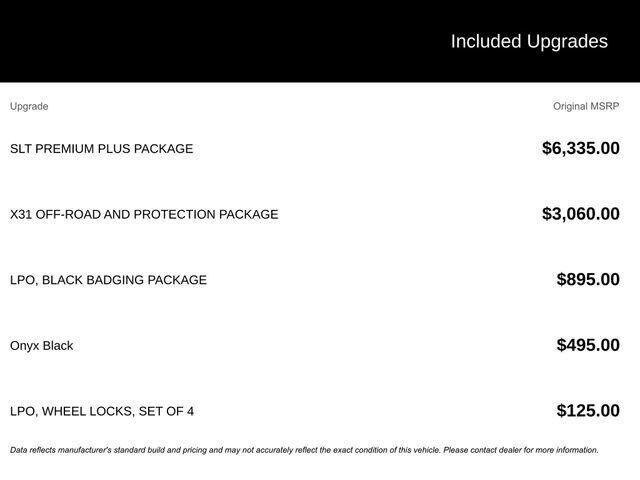Click the $125.00 price
The image size is (640, 480).
(587, 411)
